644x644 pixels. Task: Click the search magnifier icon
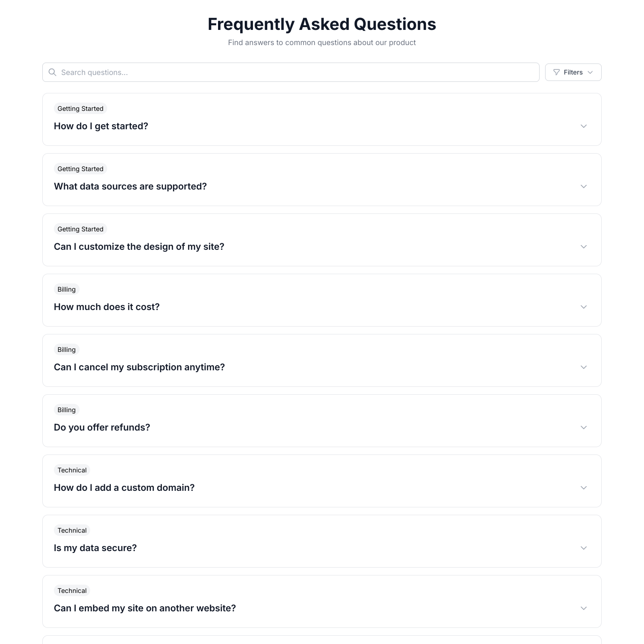pos(52,72)
